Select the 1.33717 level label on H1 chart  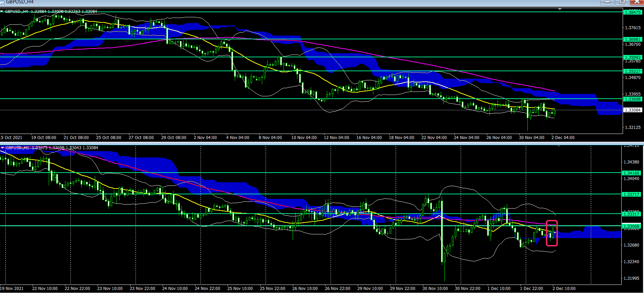click(x=631, y=195)
